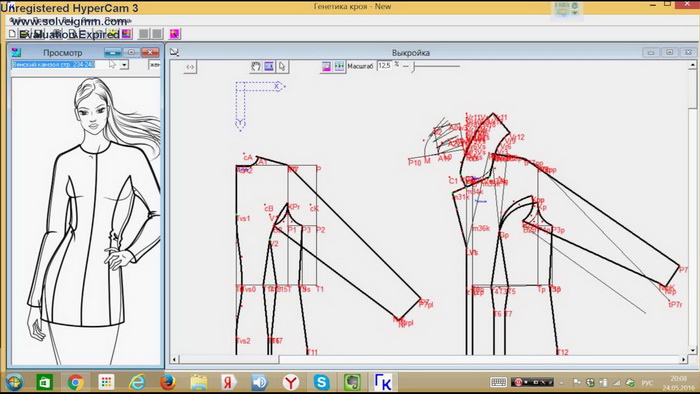Click the Выкройка window title icon
700x394 pixels.
pos(175,52)
